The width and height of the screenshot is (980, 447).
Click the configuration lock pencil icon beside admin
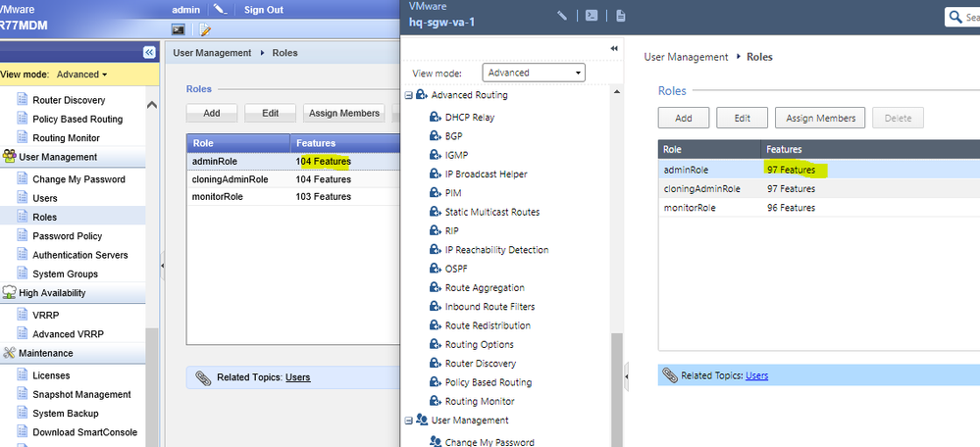click(x=219, y=9)
